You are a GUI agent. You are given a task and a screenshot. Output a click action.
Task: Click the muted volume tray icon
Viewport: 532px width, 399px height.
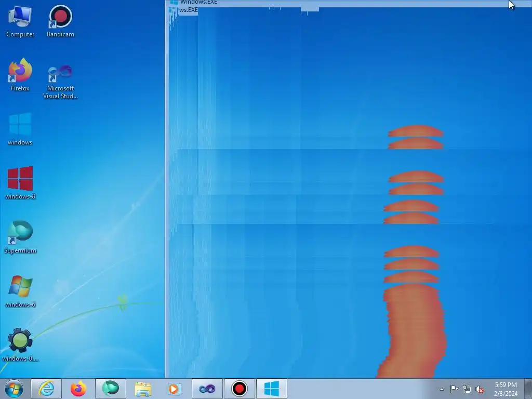[x=480, y=390]
